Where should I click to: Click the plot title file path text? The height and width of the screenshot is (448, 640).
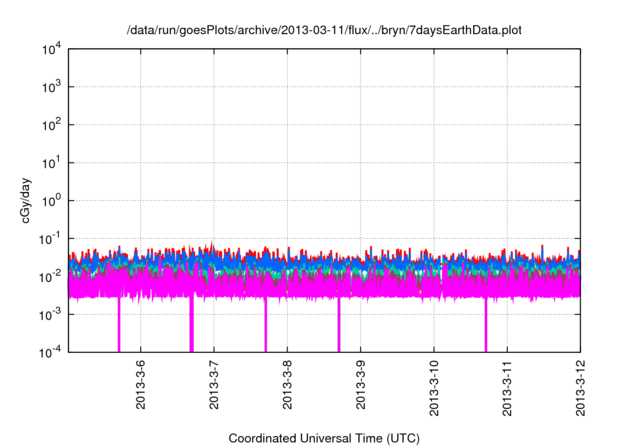[324, 30]
